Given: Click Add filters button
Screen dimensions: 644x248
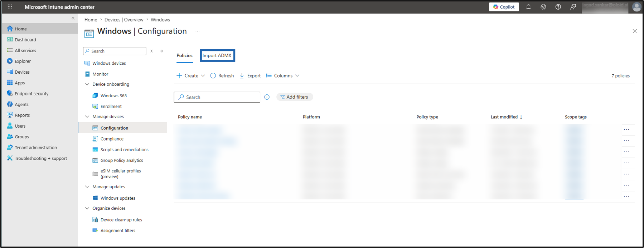Looking at the screenshot, I should pos(295,97).
